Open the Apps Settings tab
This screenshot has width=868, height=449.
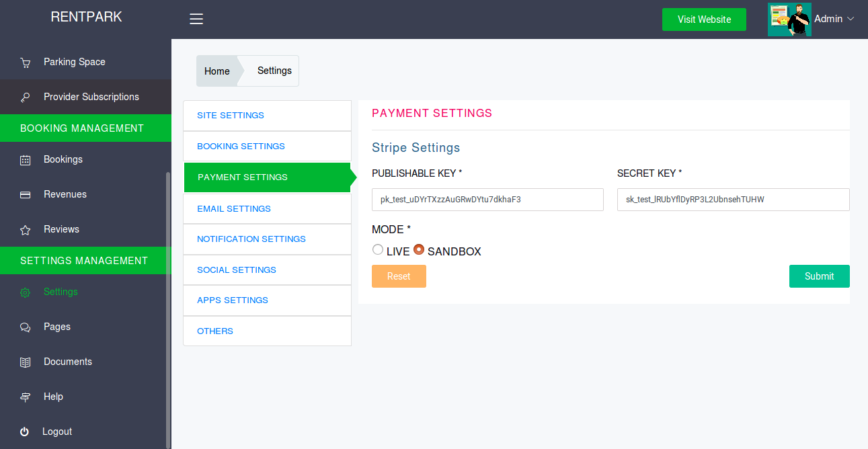267,300
